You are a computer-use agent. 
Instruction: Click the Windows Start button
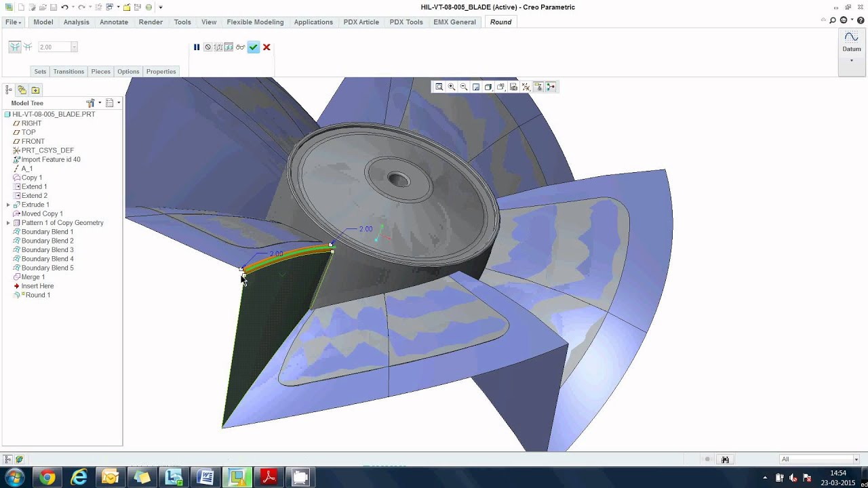(14, 477)
